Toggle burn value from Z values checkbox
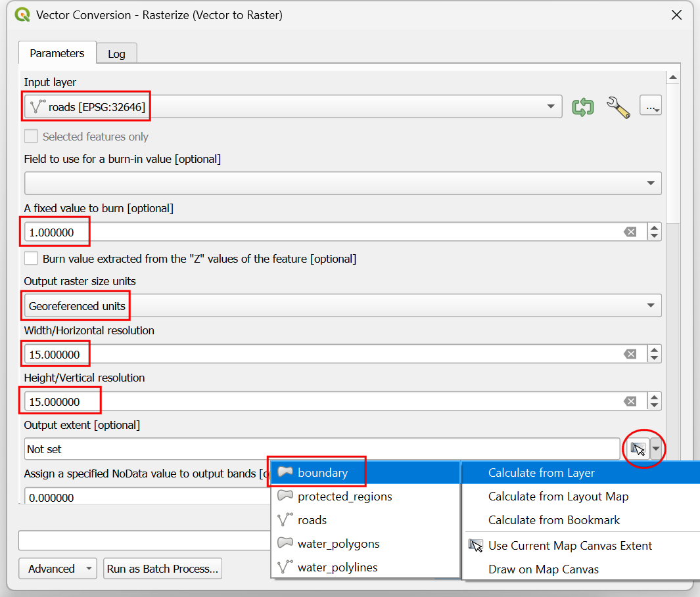This screenshot has width=700, height=597. coord(31,259)
